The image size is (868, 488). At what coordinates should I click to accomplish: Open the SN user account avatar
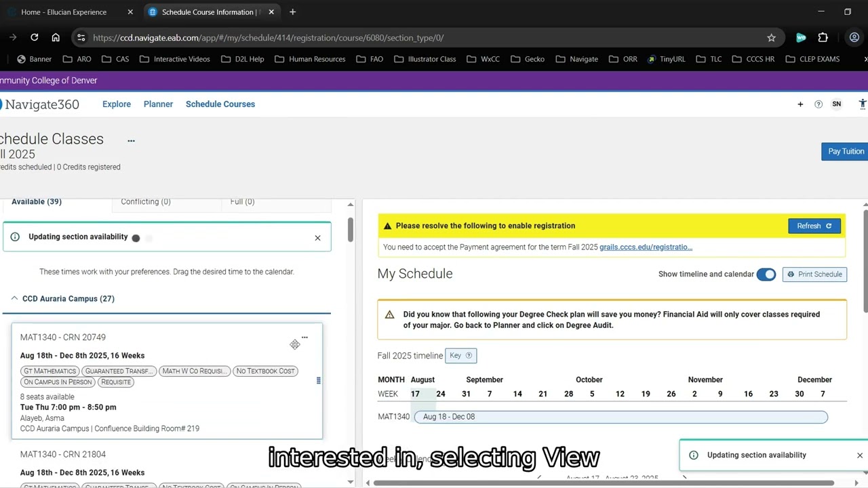pos(837,104)
